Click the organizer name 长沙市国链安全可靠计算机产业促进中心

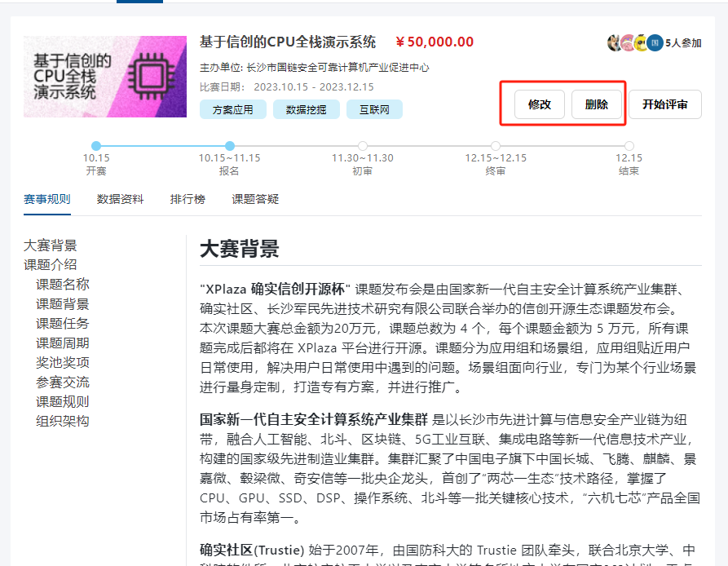pos(342,68)
